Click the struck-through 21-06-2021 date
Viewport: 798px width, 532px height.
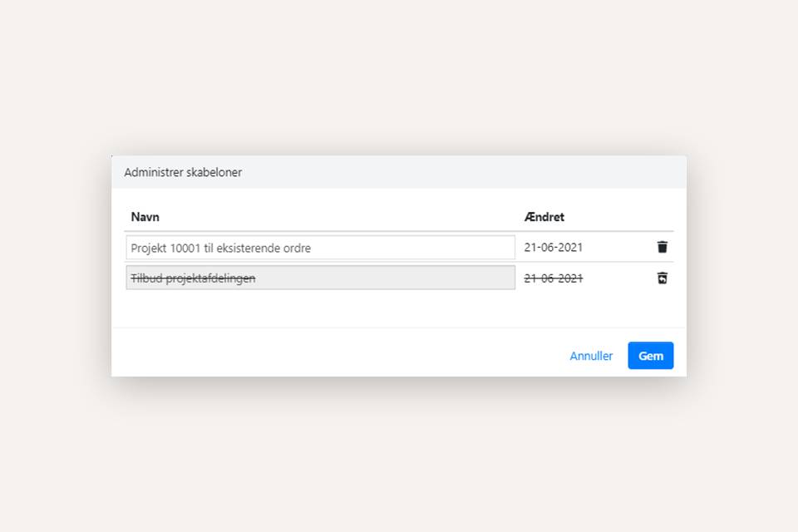553,278
